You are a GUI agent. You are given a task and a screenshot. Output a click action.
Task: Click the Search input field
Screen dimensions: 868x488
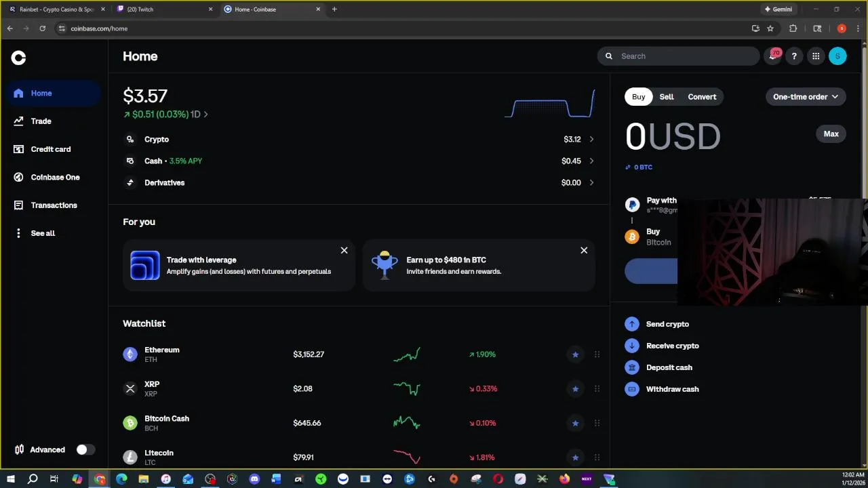coord(678,56)
